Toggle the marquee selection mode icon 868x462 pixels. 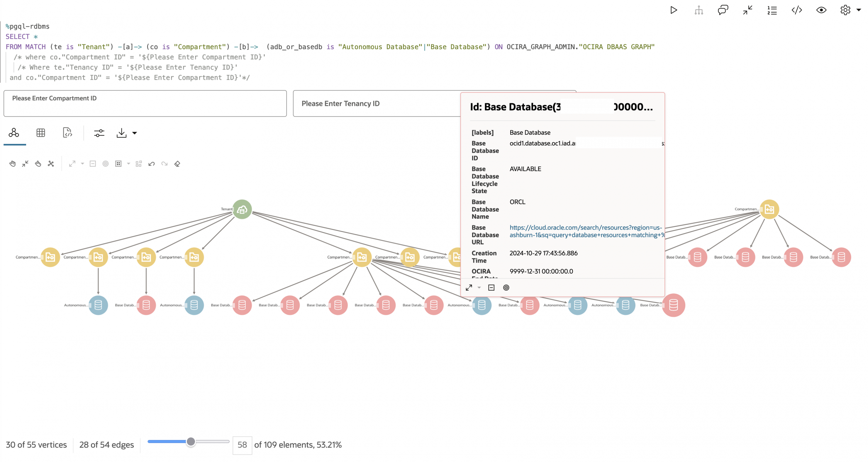coord(119,163)
